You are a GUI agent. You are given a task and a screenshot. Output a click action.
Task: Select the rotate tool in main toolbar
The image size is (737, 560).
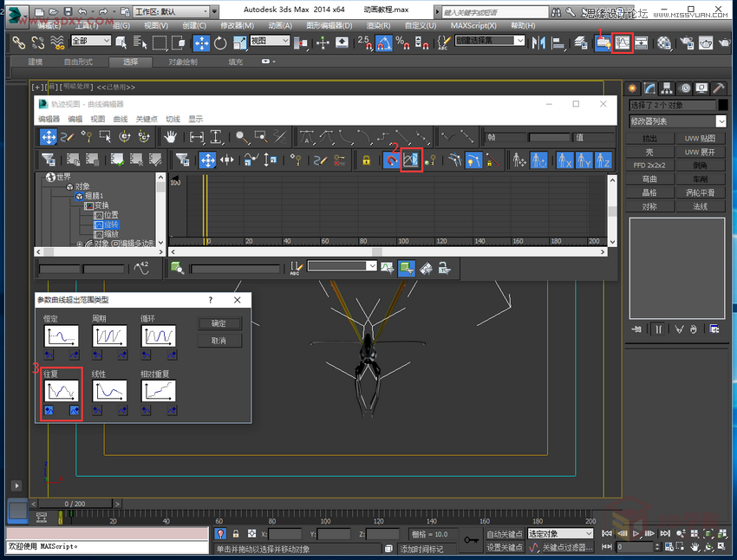pos(220,42)
